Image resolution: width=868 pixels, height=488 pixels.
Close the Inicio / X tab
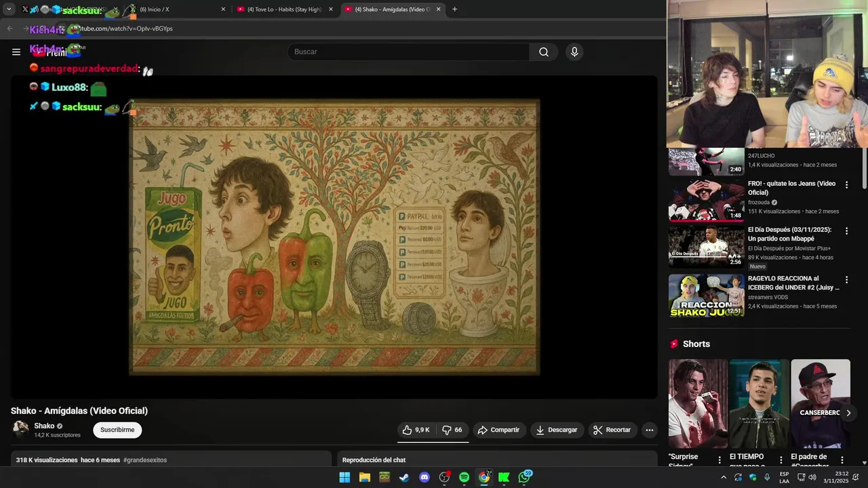tap(223, 9)
